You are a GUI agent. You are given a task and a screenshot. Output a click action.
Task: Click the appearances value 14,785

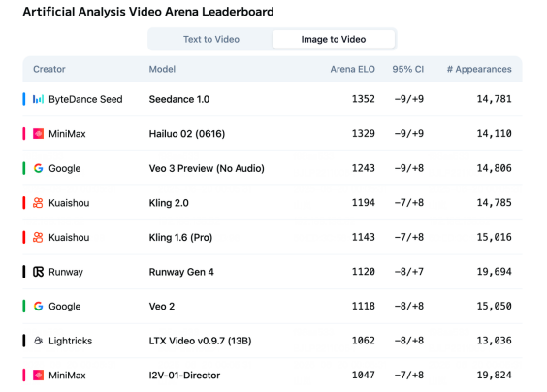pyautogui.click(x=494, y=203)
